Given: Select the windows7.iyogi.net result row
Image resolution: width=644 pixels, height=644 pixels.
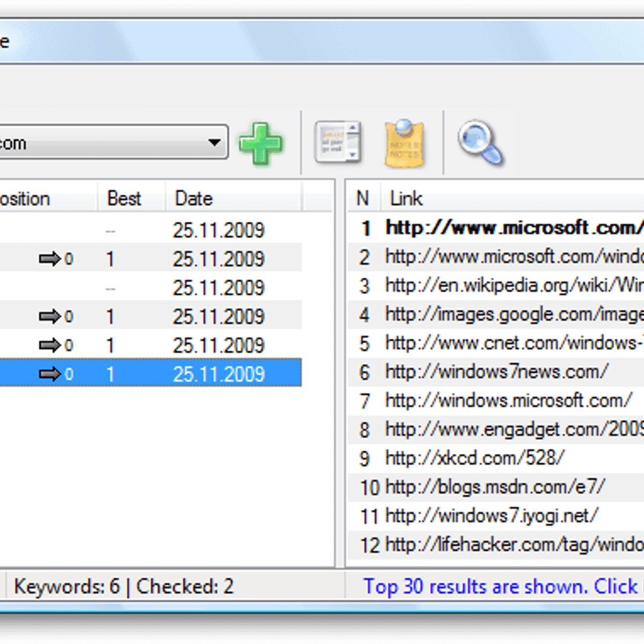Looking at the screenshot, I should click(x=491, y=516).
